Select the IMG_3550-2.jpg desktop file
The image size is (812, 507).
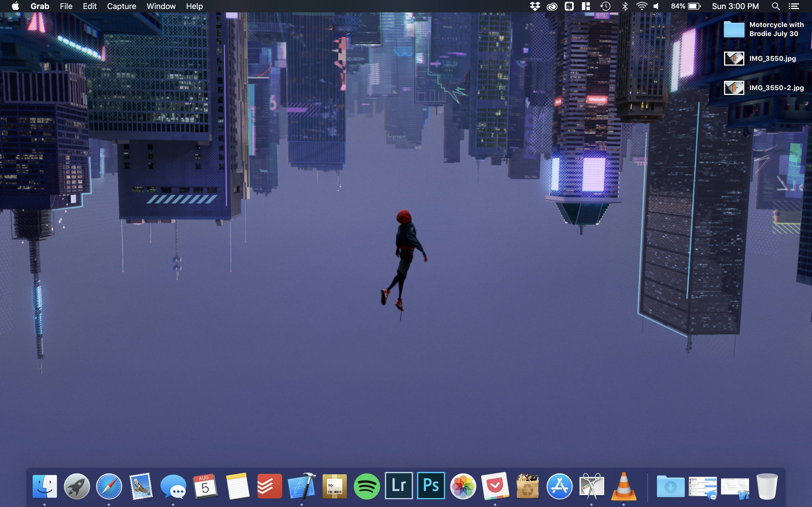tap(734, 88)
